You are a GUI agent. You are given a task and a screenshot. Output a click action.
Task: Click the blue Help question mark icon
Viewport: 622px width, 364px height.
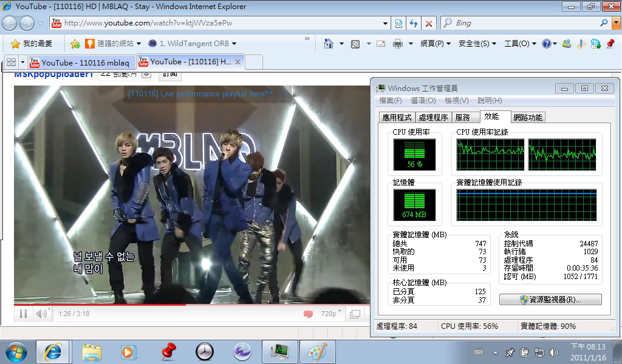[x=547, y=44]
